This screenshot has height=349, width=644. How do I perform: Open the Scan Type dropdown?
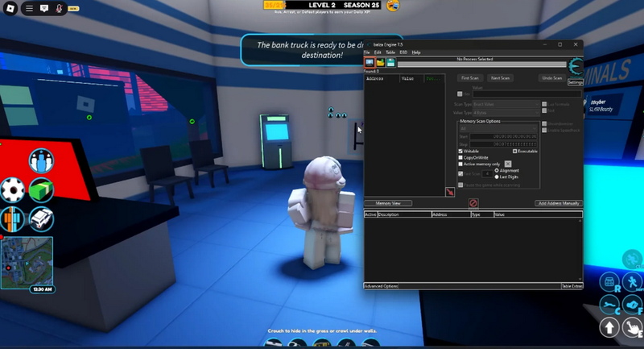506,104
